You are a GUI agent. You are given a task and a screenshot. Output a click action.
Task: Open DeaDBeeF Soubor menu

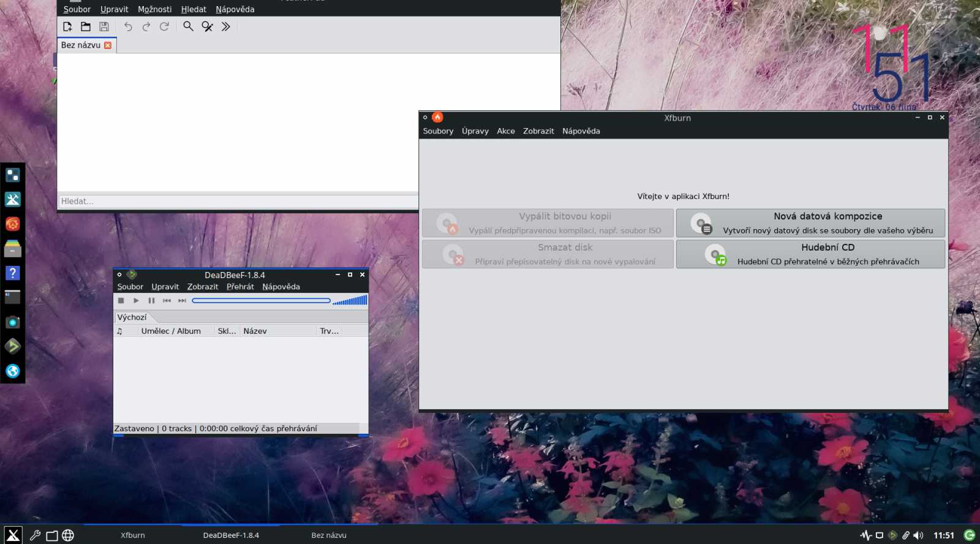(x=130, y=287)
